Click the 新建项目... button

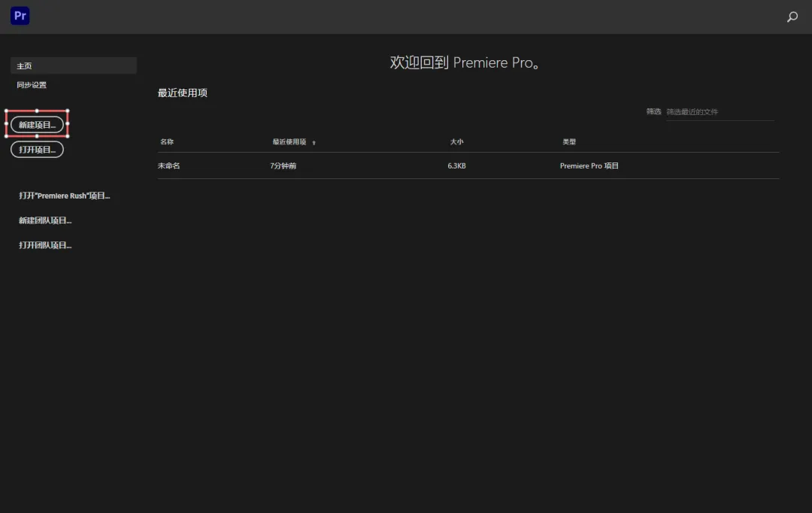click(38, 125)
